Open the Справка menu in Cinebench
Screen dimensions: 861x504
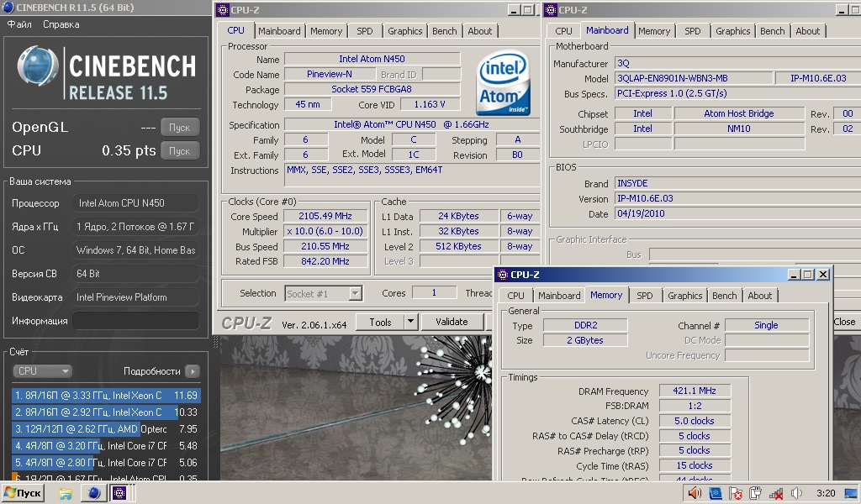tap(61, 24)
